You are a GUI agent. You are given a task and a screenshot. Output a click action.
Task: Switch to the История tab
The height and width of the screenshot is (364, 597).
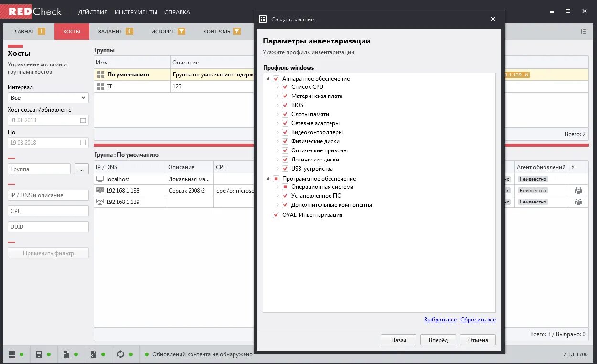tap(168, 32)
